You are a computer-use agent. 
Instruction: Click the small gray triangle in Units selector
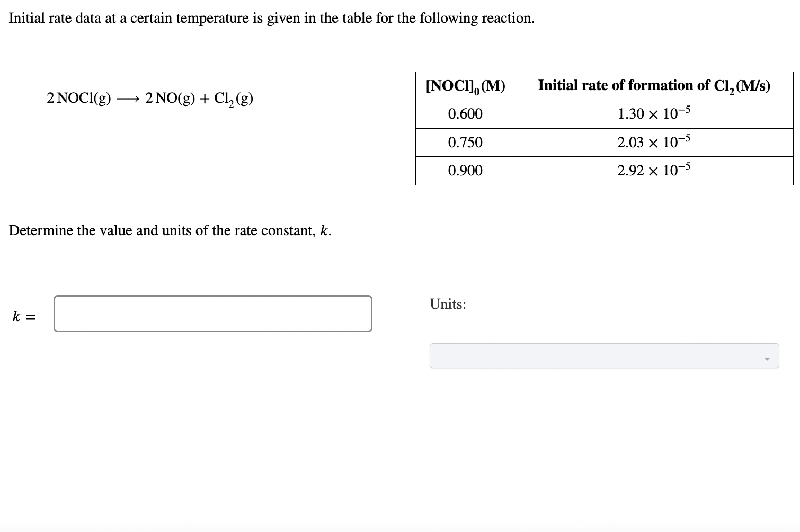point(768,359)
